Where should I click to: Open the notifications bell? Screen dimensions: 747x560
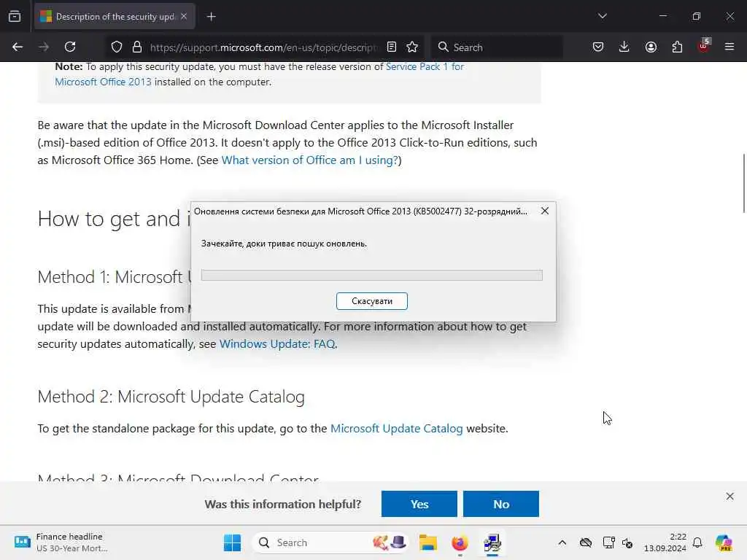697,542
